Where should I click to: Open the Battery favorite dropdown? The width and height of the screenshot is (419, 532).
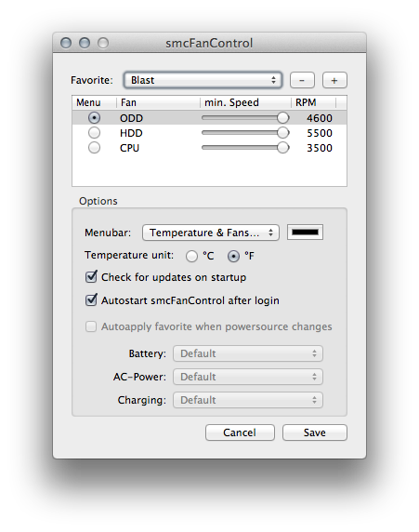[x=248, y=353]
